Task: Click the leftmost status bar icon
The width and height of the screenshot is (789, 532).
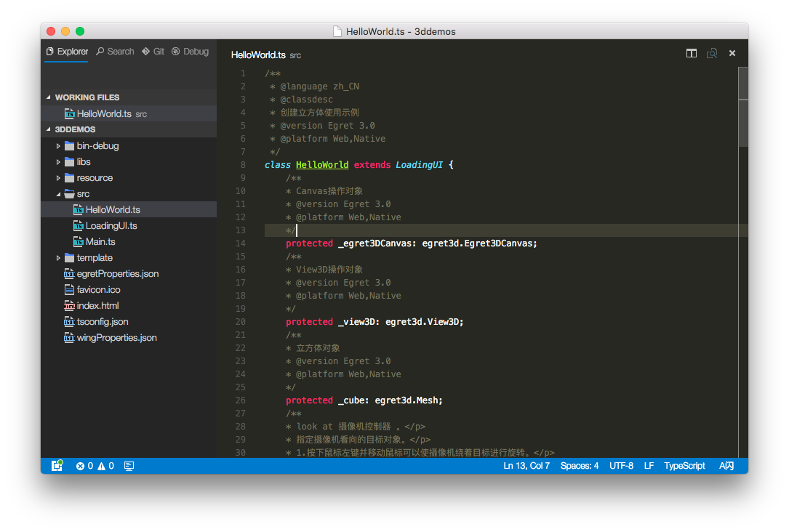Action: (57, 466)
